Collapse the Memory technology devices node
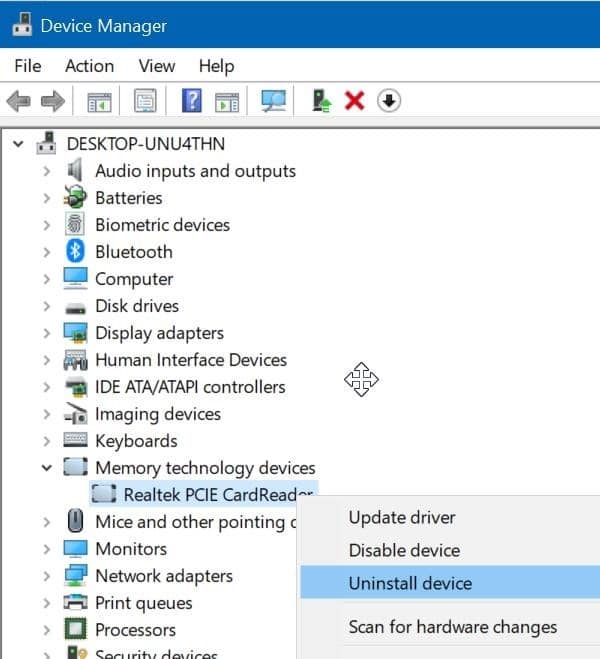600x659 pixels. 46,468
